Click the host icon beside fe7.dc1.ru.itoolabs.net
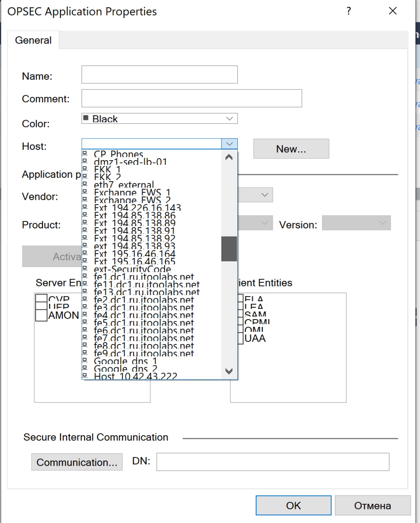The width and height of the screenshot is (420, 523). click(x=85, y=337)
